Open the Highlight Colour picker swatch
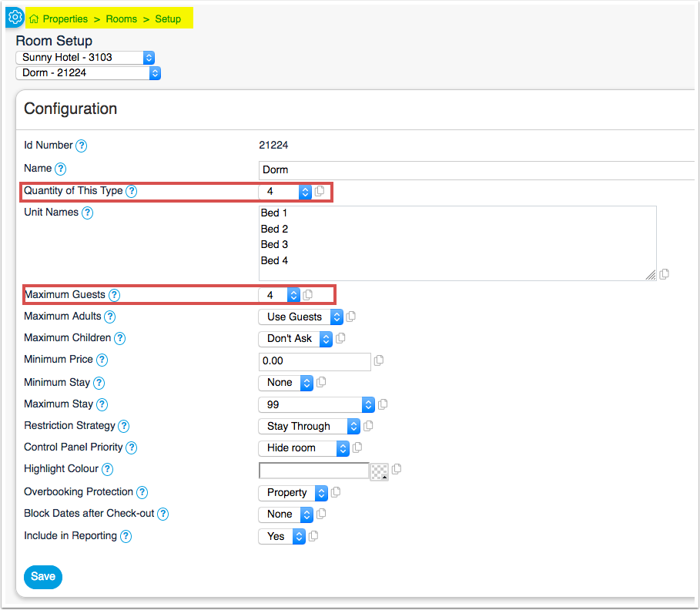700x610 pixels. [380, 471]
